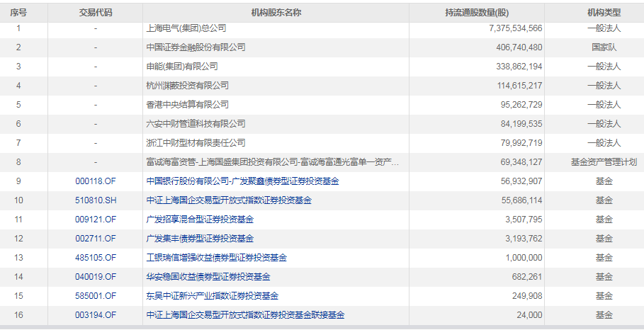Image resolution: width=644 pixels, height=330 pixels.
Task: Click share count 84,199,535
Action: pos(521,123)
